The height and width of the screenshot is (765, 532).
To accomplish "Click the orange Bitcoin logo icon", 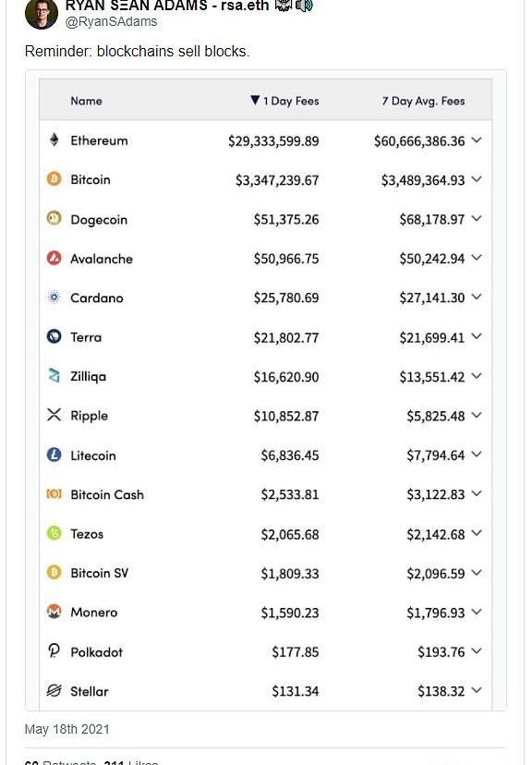I will (x=54, y=179).
